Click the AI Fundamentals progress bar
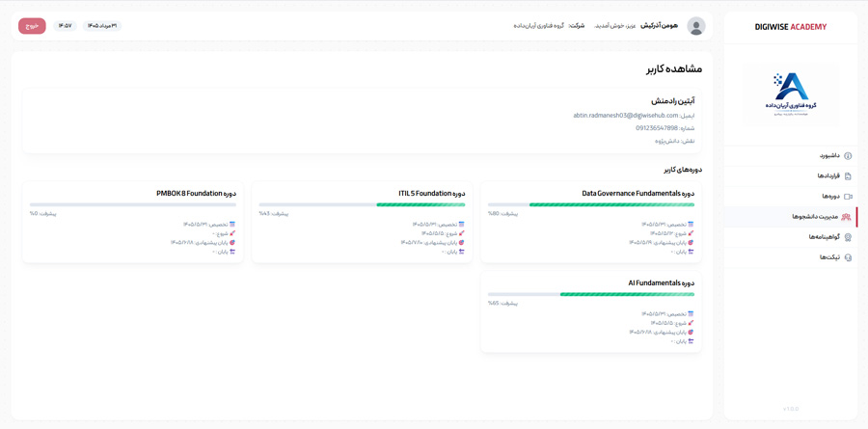 [591, 294]
